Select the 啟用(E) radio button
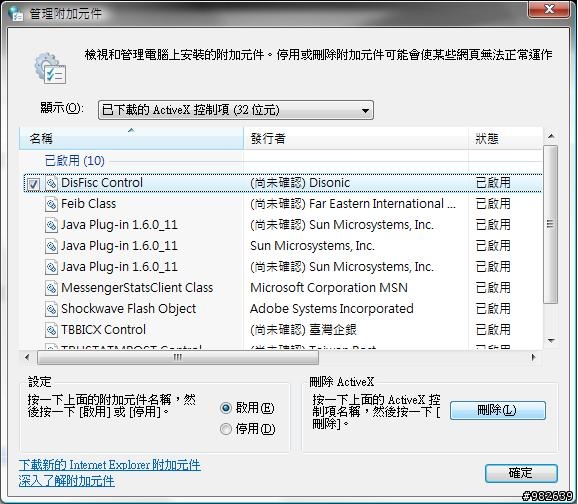The image size is (578, 504). tap(226, 408)
